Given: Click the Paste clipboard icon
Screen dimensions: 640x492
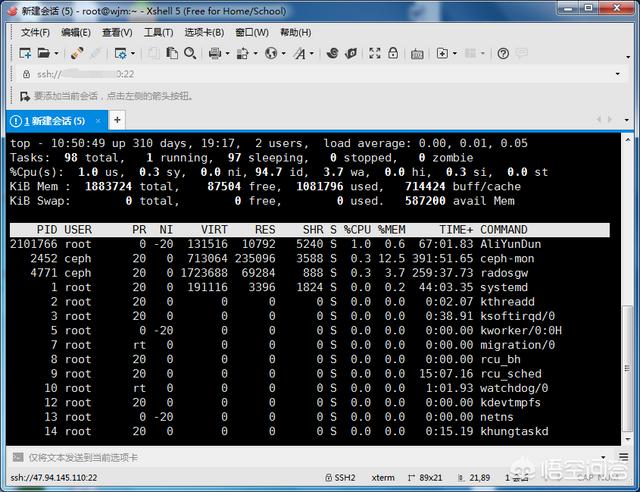Looking at the screenshot, I should [172, 53].
